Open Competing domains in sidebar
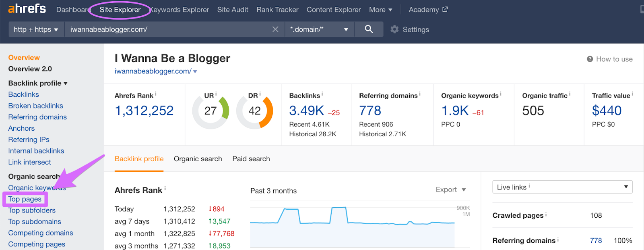Screen dimensions: 644x250 coord(41,233)
